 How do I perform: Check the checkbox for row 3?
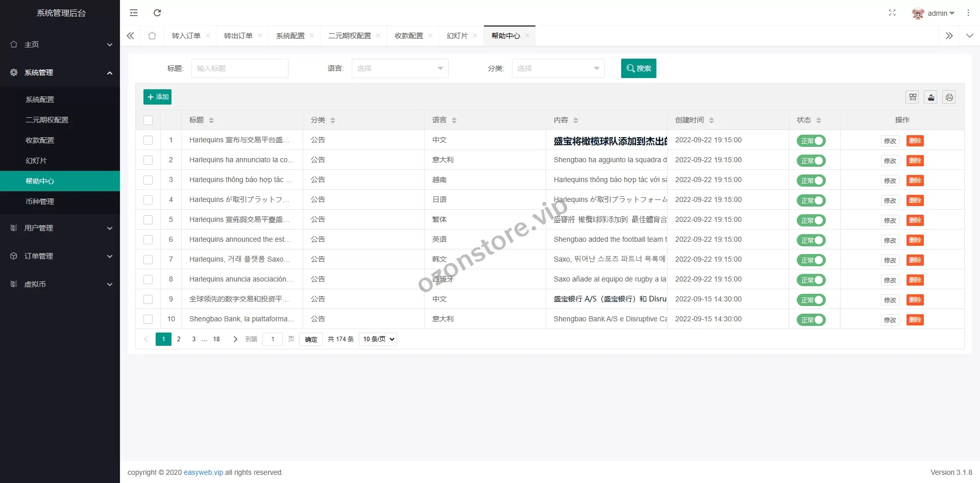coord(148,180)
